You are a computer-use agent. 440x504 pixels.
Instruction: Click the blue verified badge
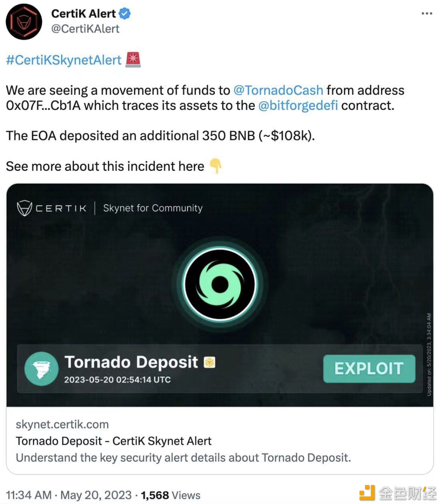click(125, 13)
